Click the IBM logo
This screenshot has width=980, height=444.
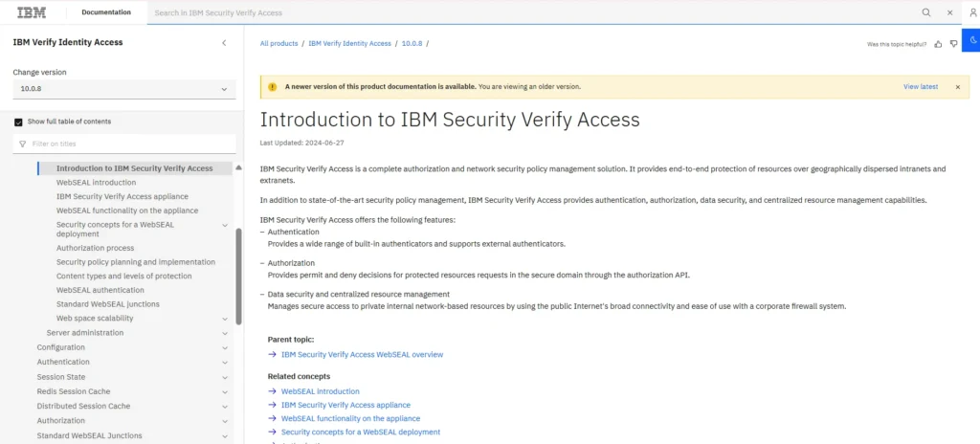[x=32, y=11]
